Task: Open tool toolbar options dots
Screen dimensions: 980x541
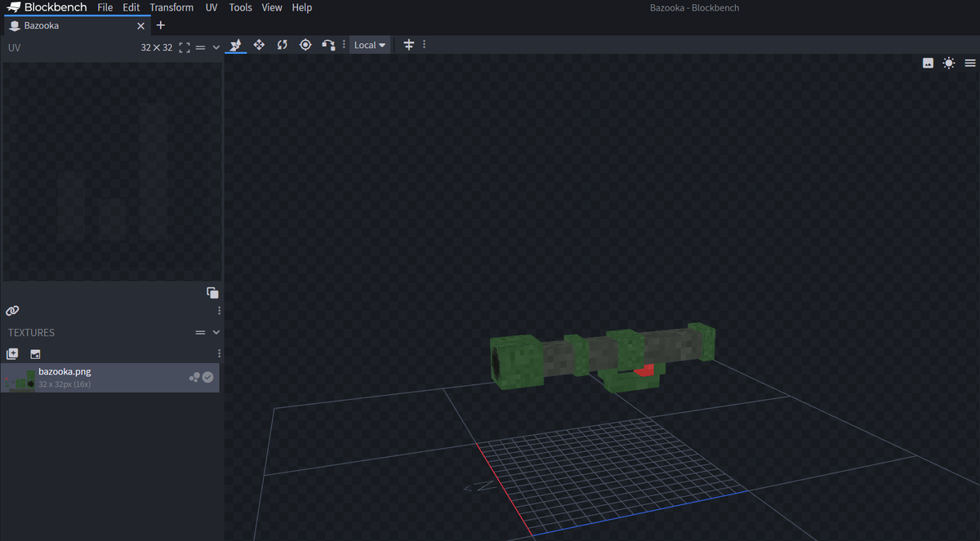Action: [344, 45]
